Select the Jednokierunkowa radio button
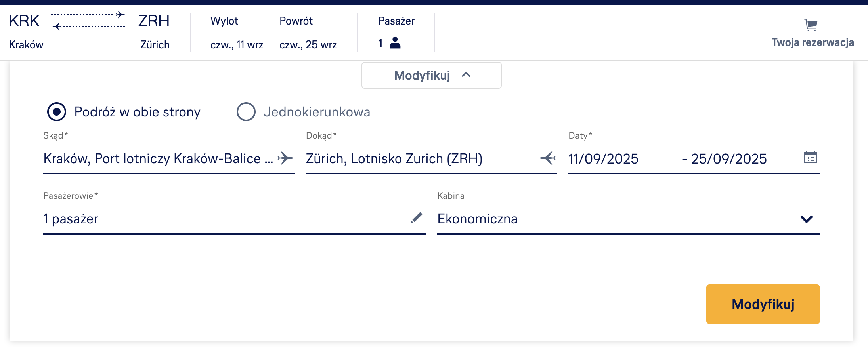868x351 pixels. click(246, 112)
